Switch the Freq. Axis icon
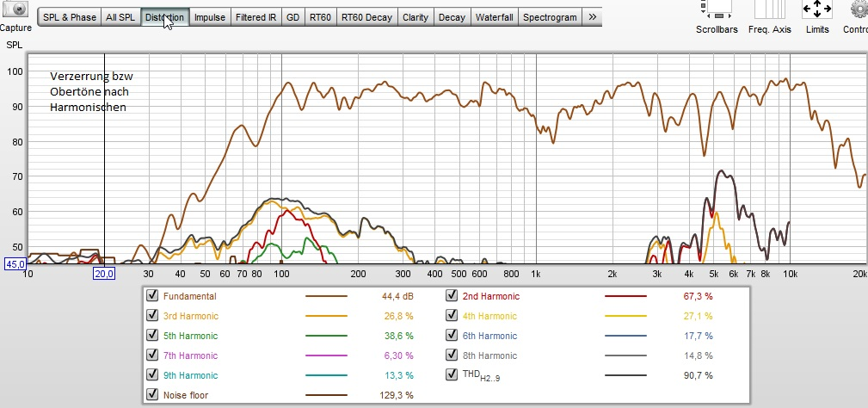This screenshot has height=408, width=868. click(769, 9)
